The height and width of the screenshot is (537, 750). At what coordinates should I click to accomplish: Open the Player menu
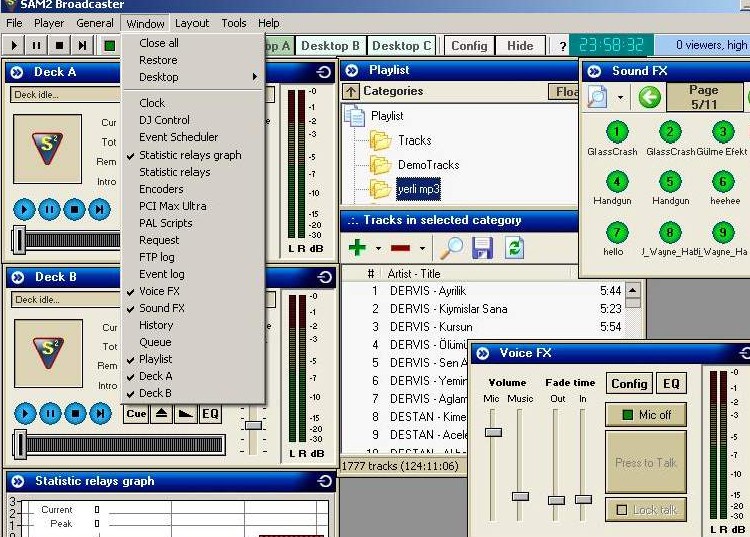pyautogui.click(x=49, y=23)
